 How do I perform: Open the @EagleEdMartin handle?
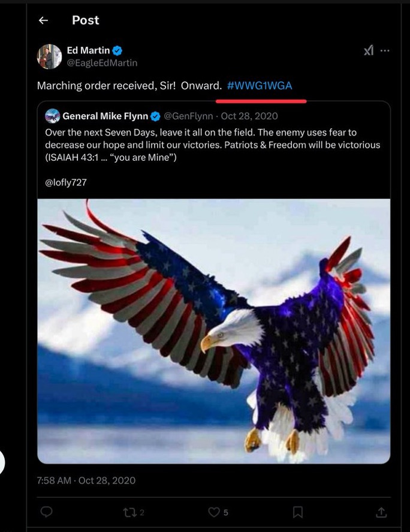pyautogui.click(x=102, y=63)
